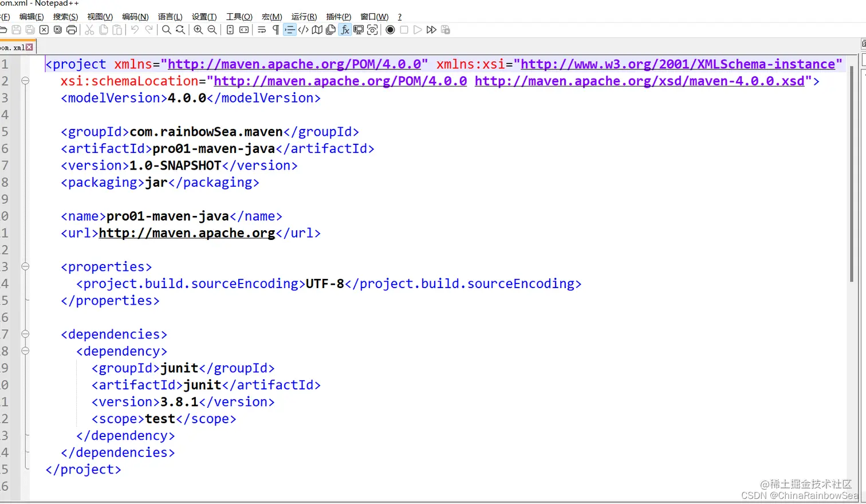Viewport: 866px width, 504px height.
Task: Cut the selection with scissors icon
Action: [89, 30]
